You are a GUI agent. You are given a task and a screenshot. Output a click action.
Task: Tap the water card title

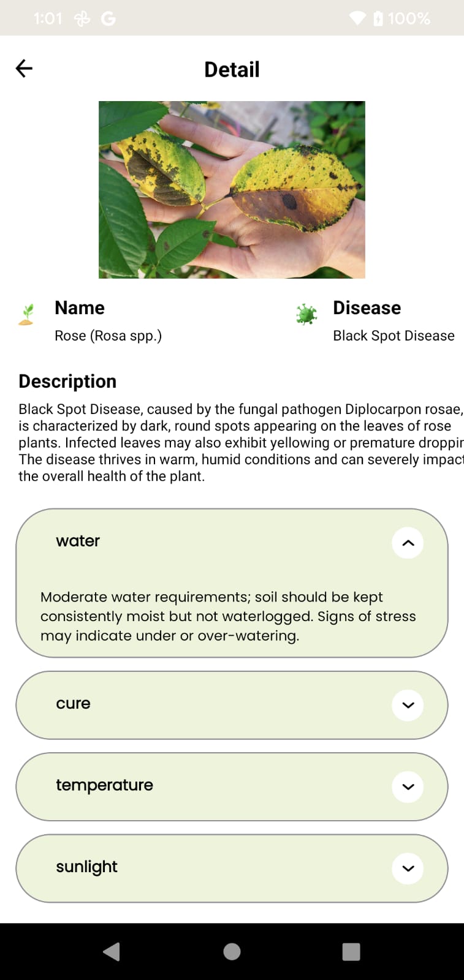[78, 541]
